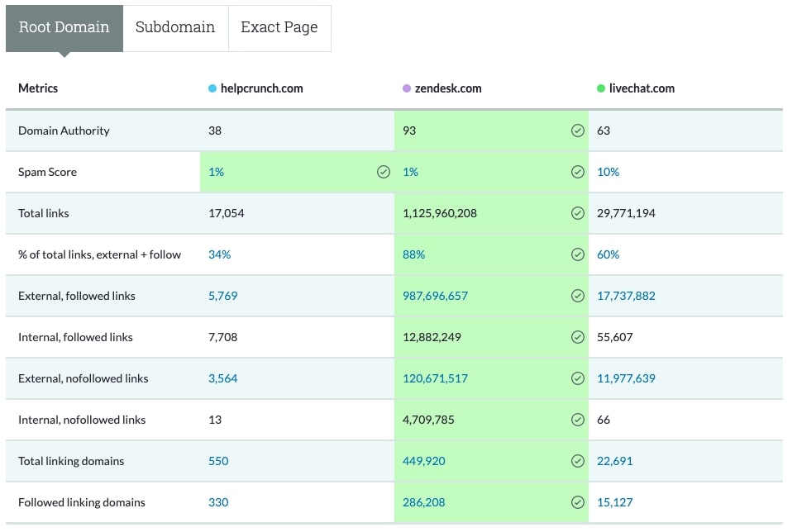
Task: Click zendesk checkmark icon in Spam Score row
Action: tap(577, 172)
